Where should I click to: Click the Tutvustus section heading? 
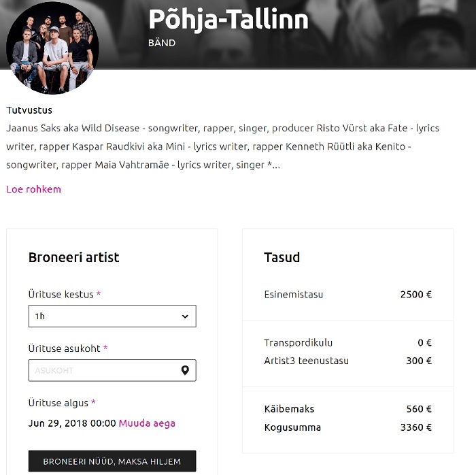click(29, 110)
